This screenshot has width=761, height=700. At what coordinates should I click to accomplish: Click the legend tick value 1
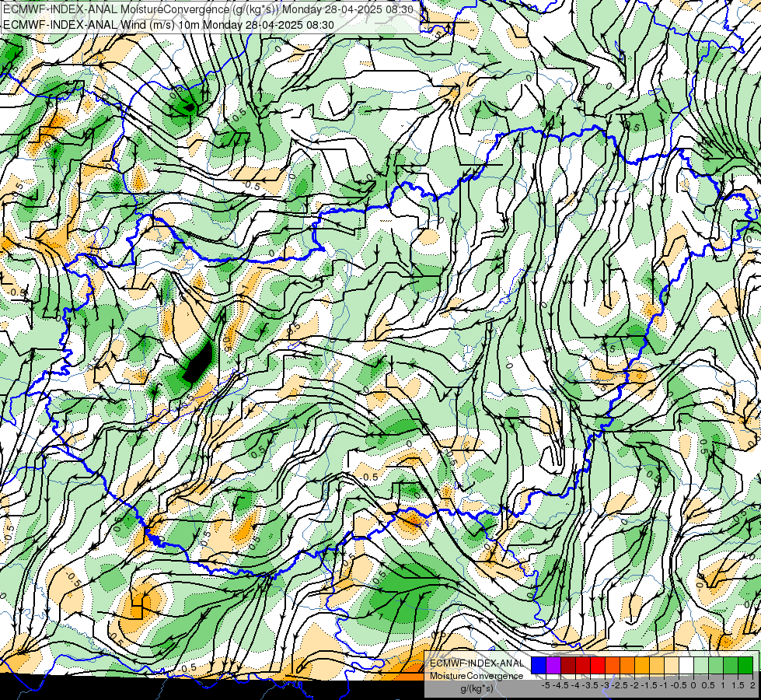[x=723, y=685]
